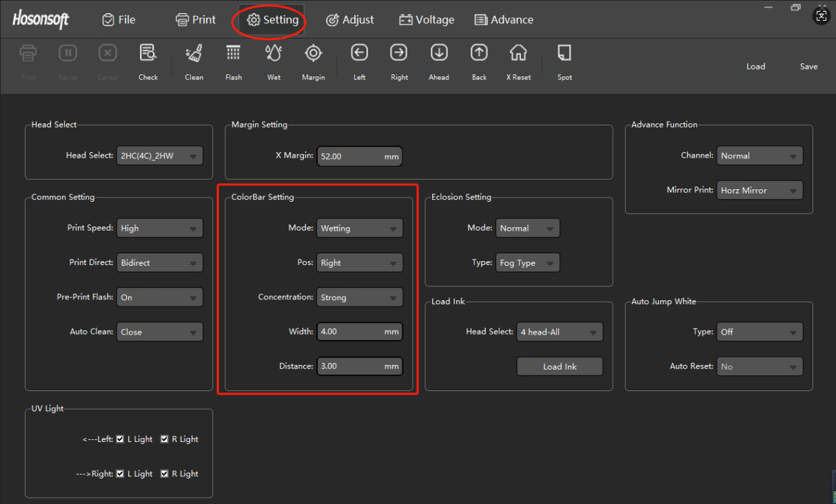Open the Adjust tab

point(349,20)
